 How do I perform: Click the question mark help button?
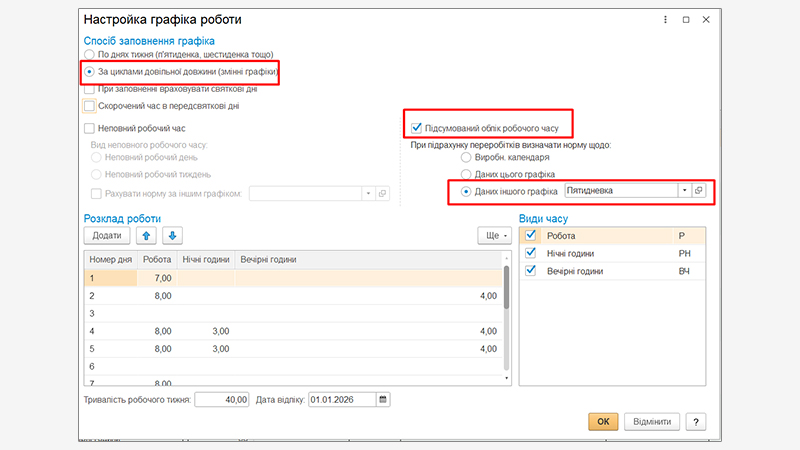pos(696,422)
